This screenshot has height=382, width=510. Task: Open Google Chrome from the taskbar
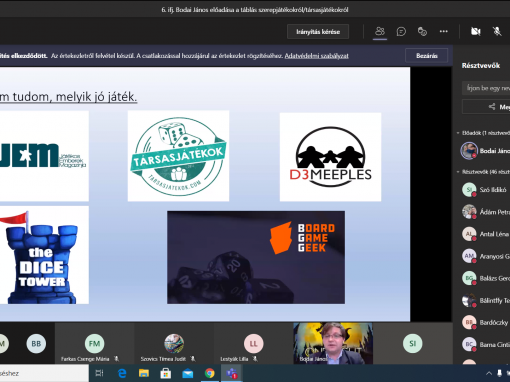coord(210,373)
